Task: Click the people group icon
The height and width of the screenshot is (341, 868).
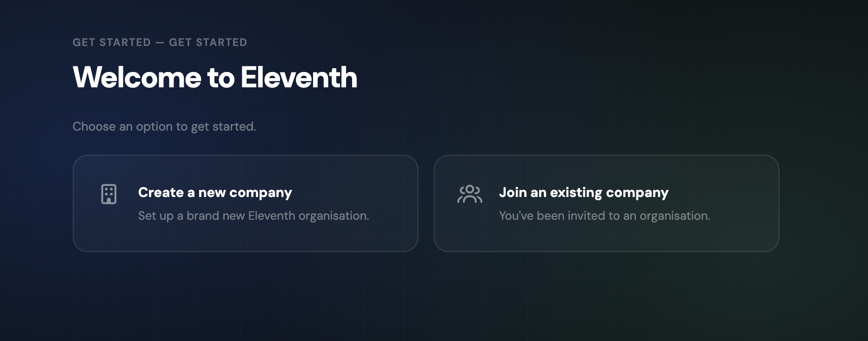Action: click(x=470, y=194)
